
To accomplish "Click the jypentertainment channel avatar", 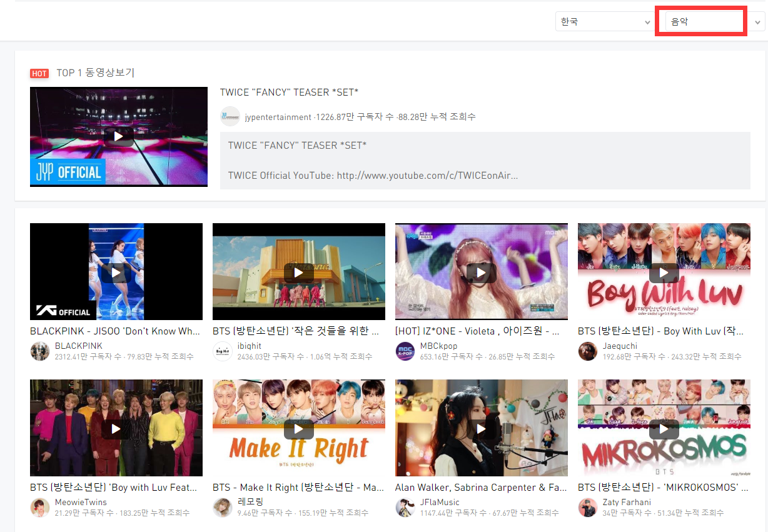I will tap(230, 117).
